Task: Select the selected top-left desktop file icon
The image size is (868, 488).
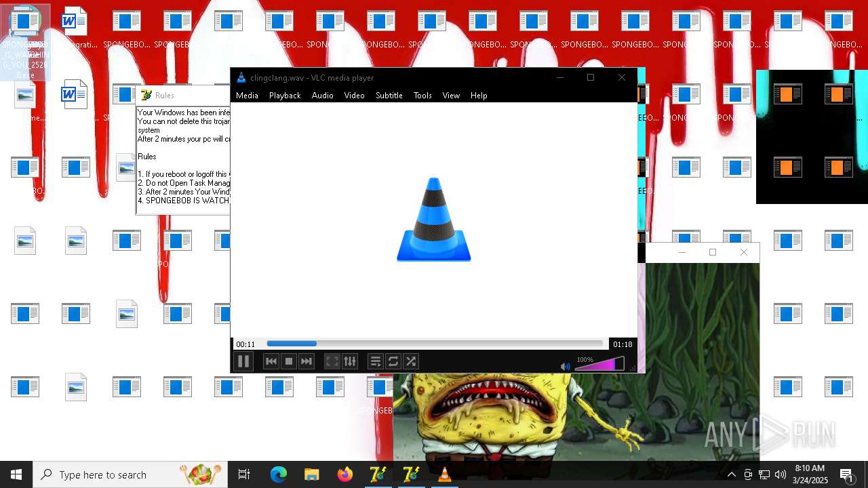Action: [25, 42]
